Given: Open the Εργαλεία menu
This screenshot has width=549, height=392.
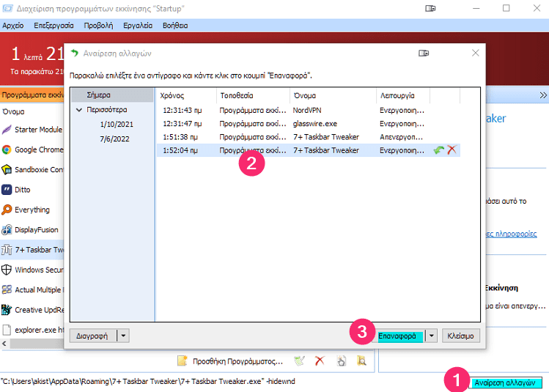Looking at the screenshot, I should [x=138, y=26].
